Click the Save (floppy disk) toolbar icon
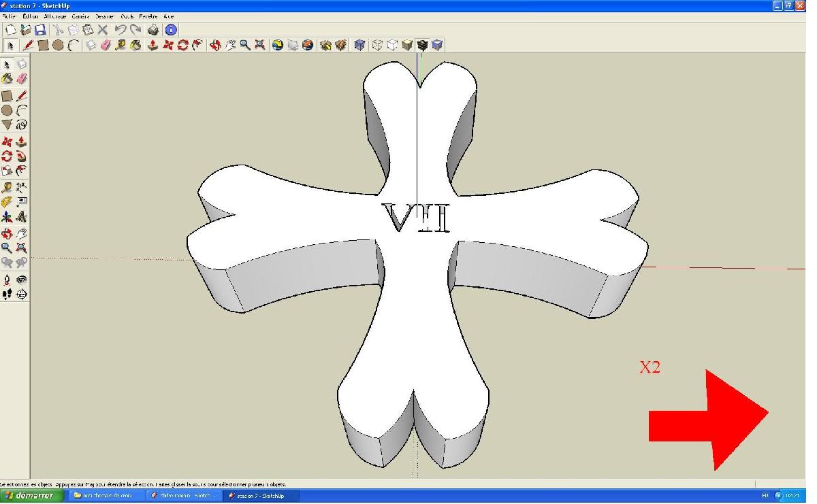Screen dimensions: 817x504 pyautogui.click(x=40, y=30)
